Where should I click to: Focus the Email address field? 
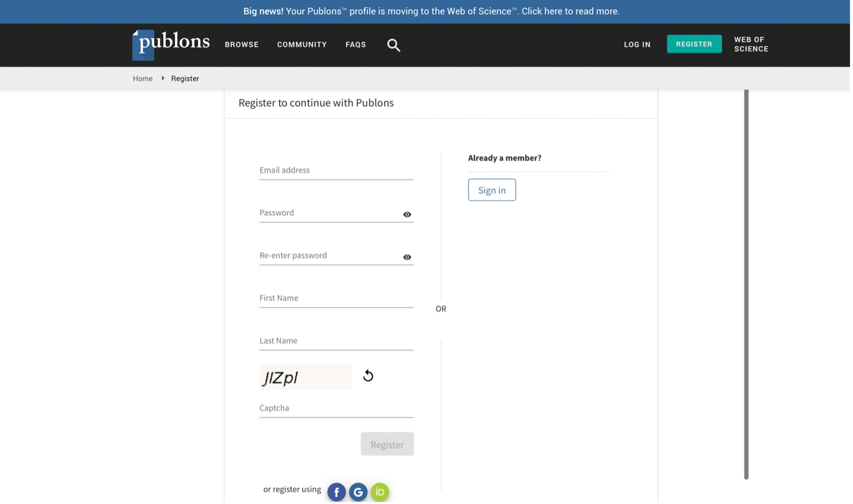[337, 171]
